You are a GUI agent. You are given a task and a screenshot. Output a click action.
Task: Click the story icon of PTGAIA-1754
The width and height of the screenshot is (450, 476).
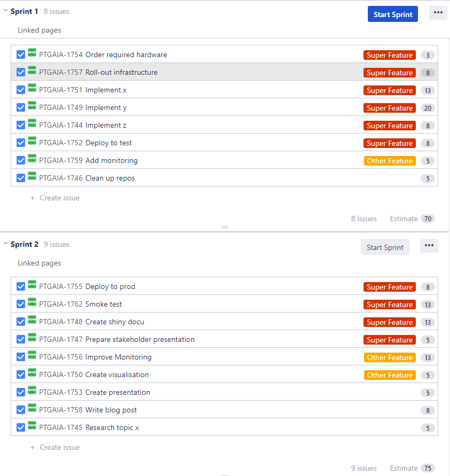click(32, 53)
